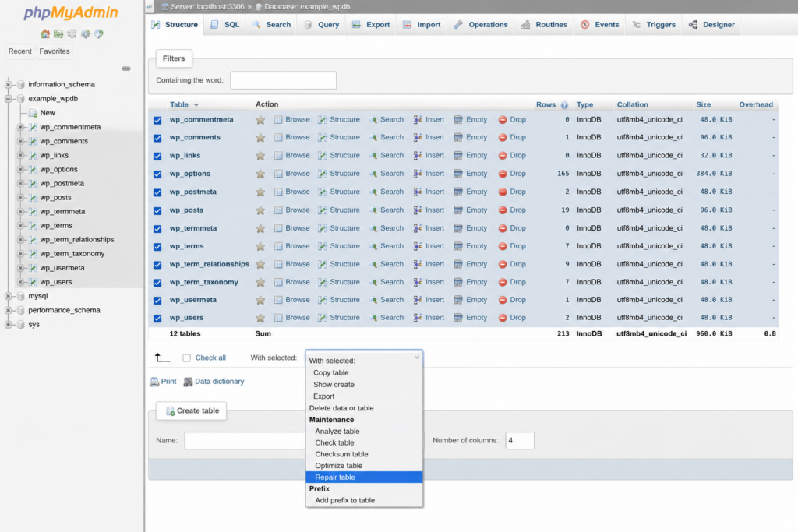Choose Copy table from dropdown
Screen dimensions: 798x532
pyautogui.click(x=364, y=372)
